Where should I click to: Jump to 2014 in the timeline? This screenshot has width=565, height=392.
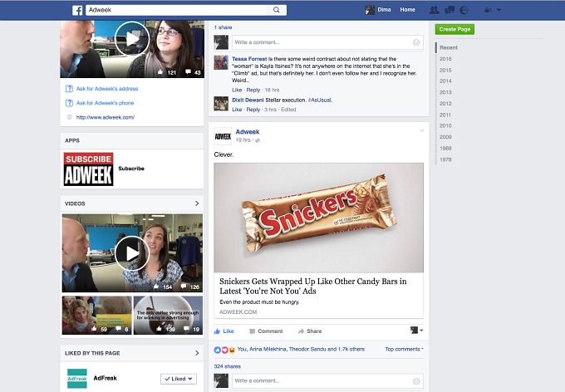pos(445,81)
